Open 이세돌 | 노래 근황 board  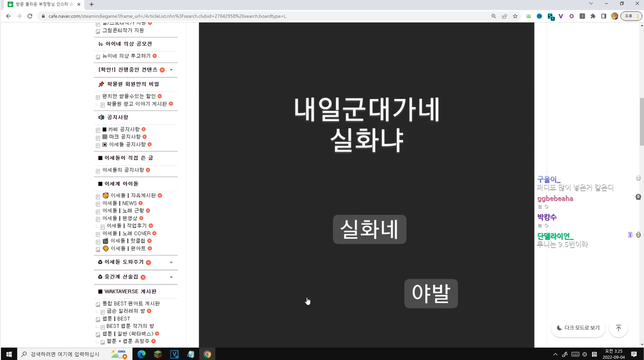click(x=123, y=211)
